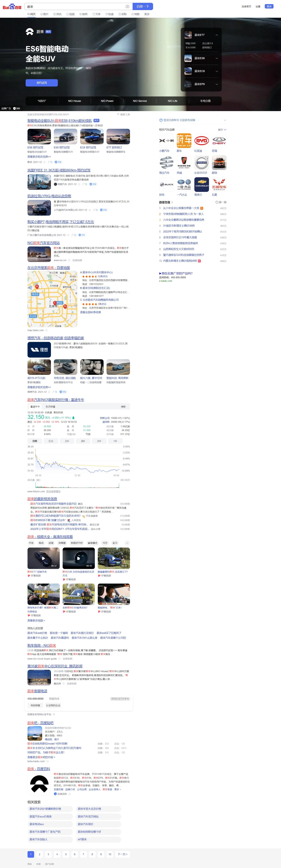
Task: Open the NIO House banner tab
Action: click(74, 101)
